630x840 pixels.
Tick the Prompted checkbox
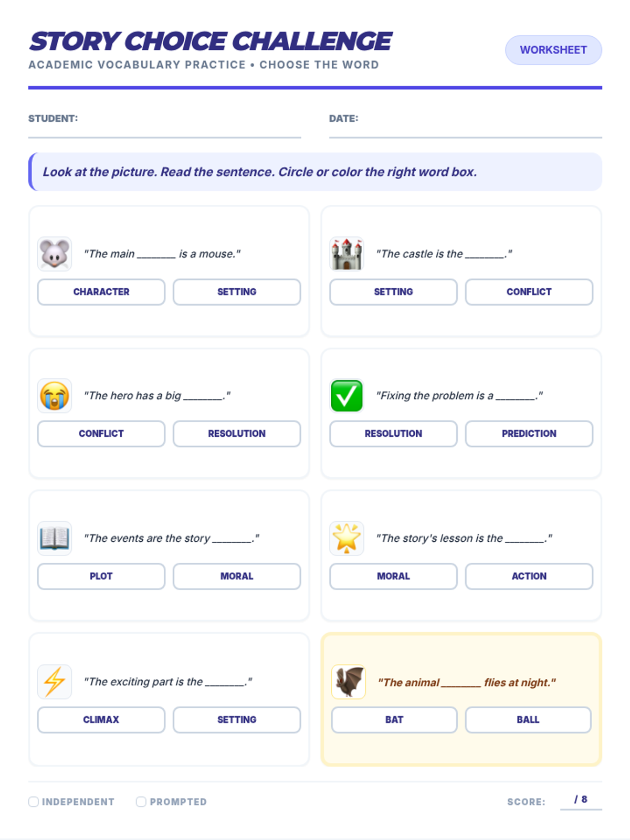point(141,802)
